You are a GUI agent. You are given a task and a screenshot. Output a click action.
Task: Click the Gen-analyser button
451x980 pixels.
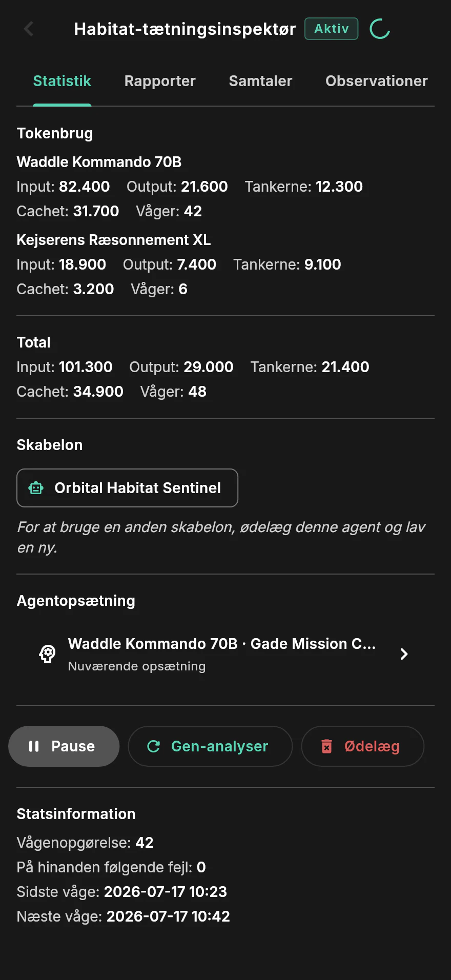tap(210, 746)
